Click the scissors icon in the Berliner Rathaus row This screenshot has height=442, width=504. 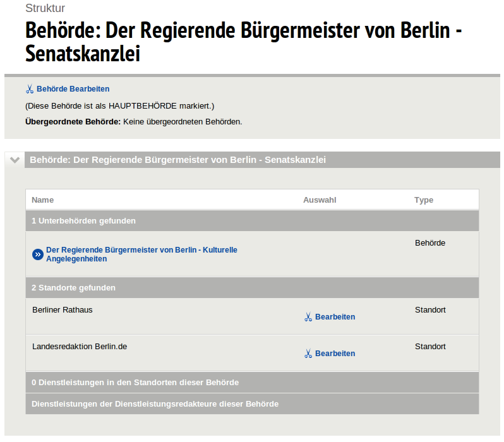[x=308, y=317]
